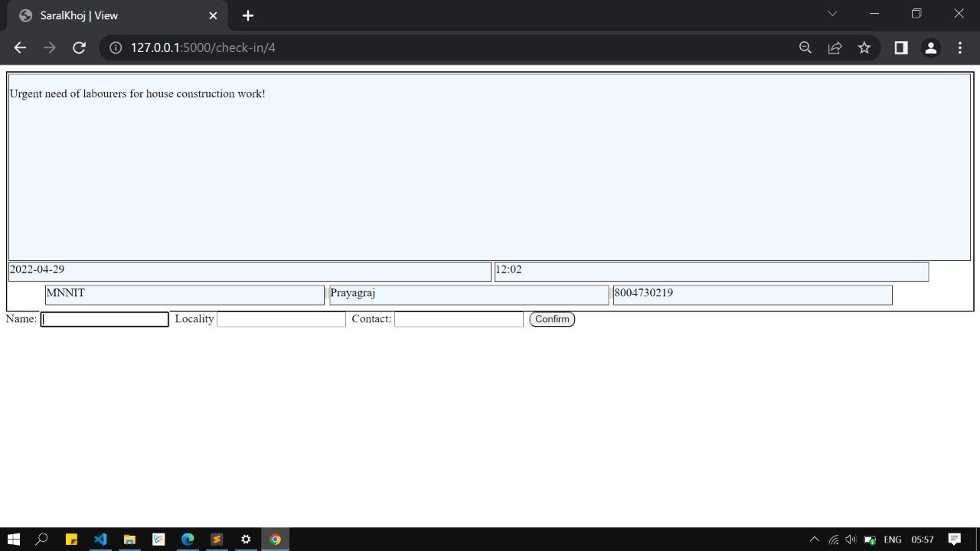The width and height of the screenshot is (980, 551).
Task: Open Settings gear on taskbar
Action: [x=246, y=540]
